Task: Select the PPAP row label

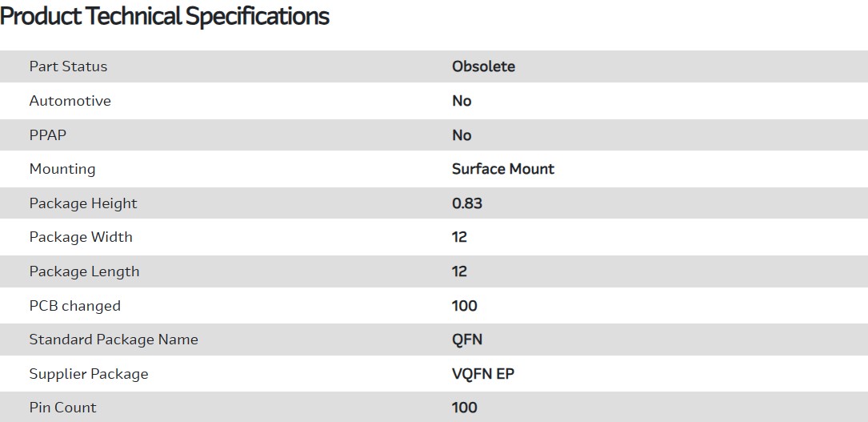Action: pos(48,135)
